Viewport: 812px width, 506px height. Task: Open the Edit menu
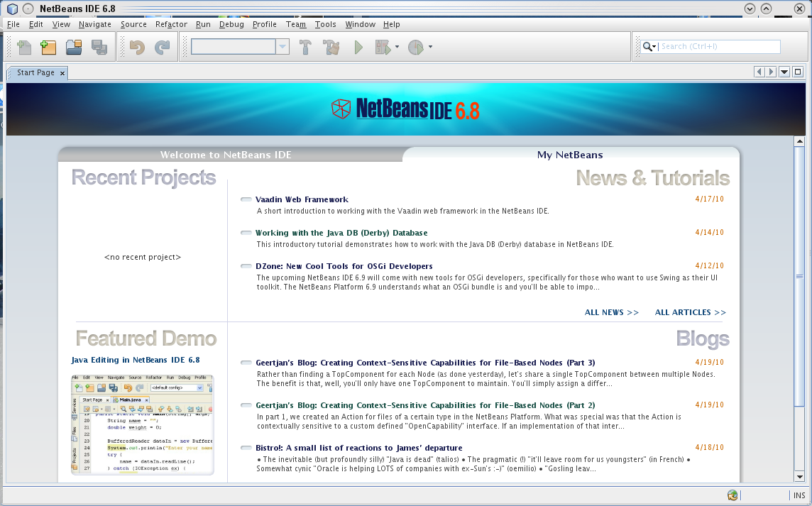coord(35,24)
